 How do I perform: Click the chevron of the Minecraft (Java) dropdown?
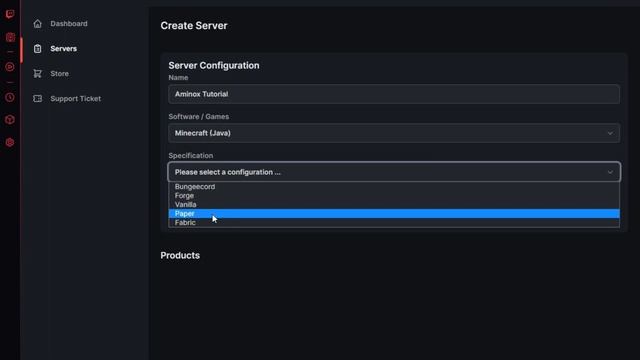[610, 133]
